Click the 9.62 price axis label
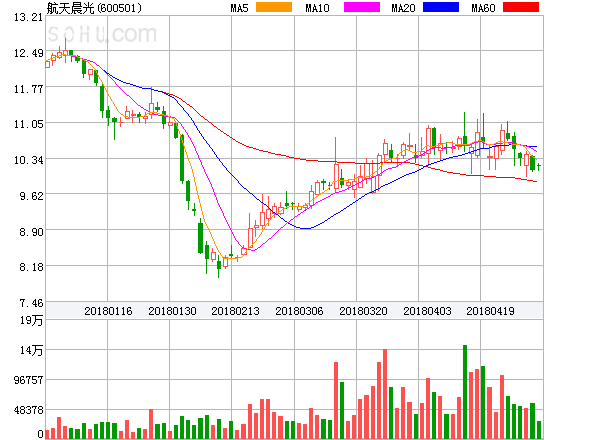The width and height of the screenshot is (600, 440). [x=31, y=196]
